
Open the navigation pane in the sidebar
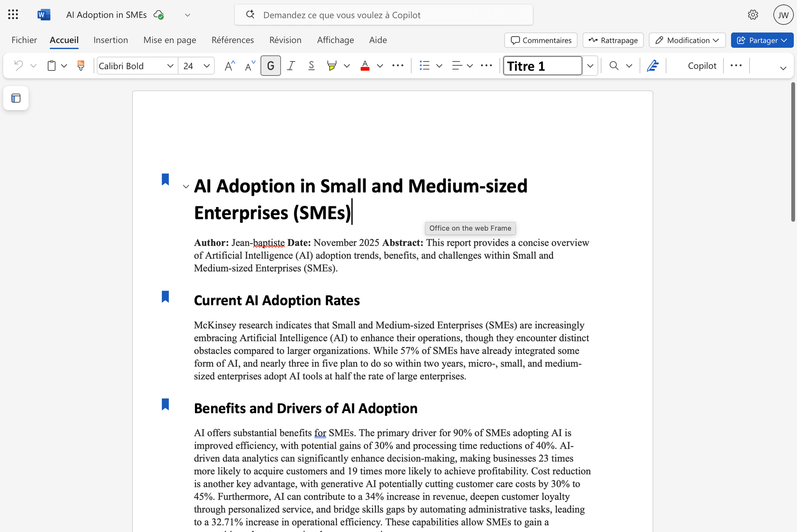[x=16, y=98]
